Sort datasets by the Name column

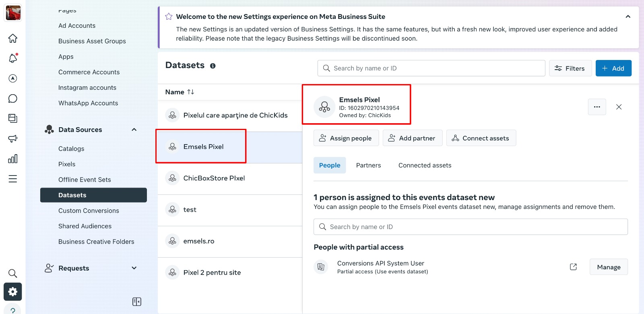point(180,92)
